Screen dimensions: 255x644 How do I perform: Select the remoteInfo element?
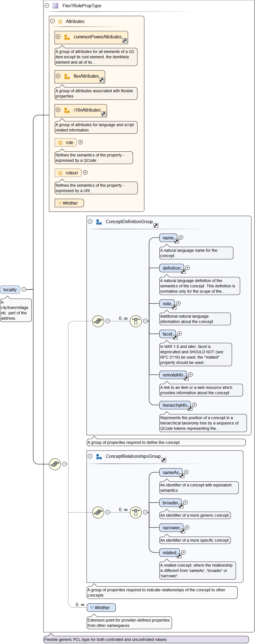click(173, 375)
